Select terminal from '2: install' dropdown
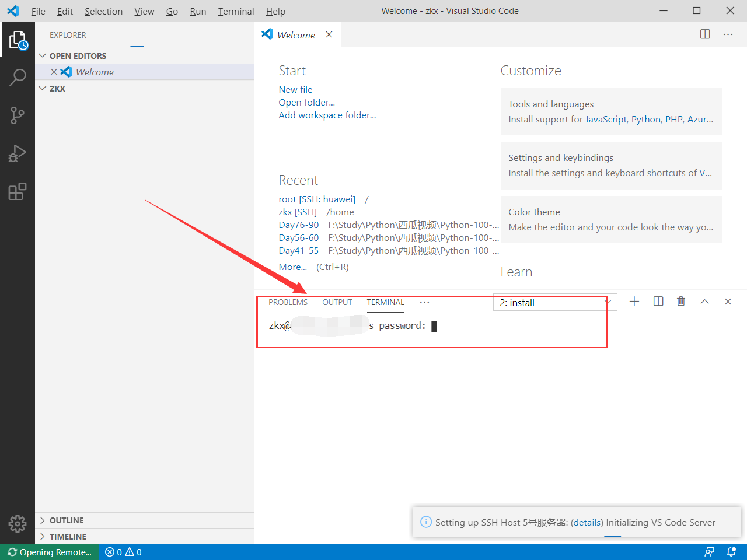Viewport: 747px width, 560px height. pyautogui.click(x=555, y=303)
